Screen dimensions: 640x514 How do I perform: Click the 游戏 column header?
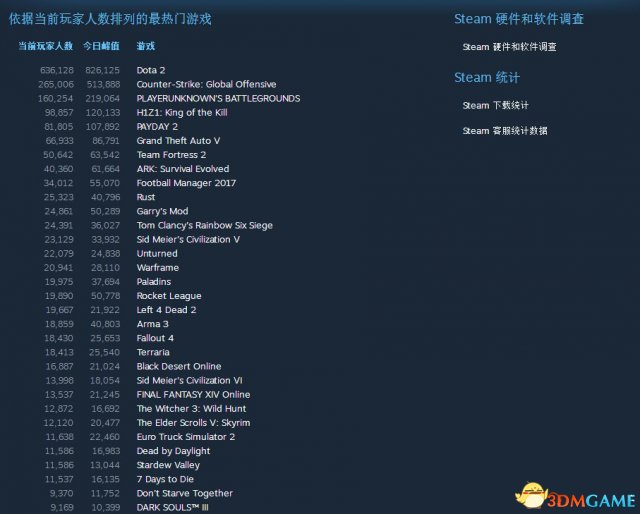point(145,46)
